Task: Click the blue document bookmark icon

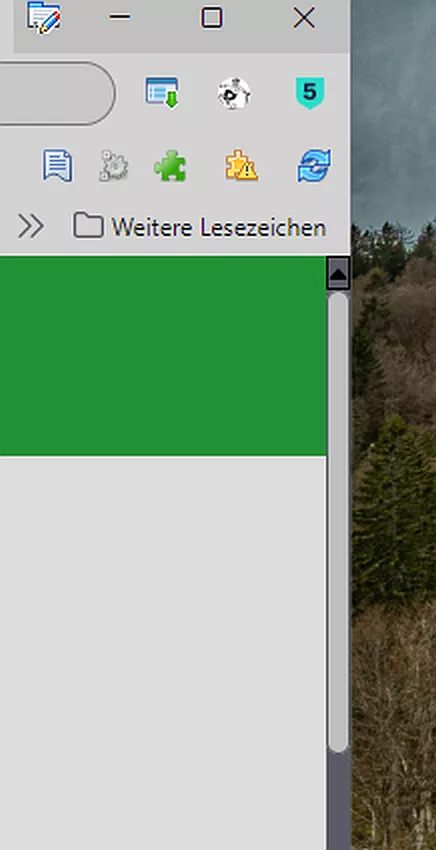Action: click(x=57, y=165)
